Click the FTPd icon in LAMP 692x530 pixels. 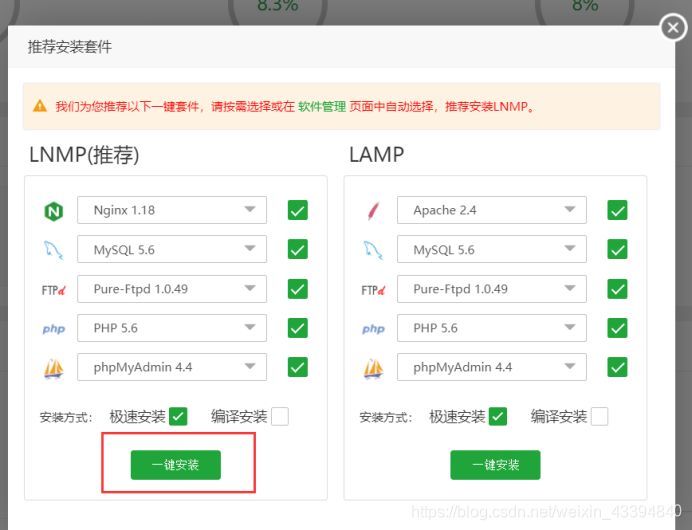(x=373, y=290)
